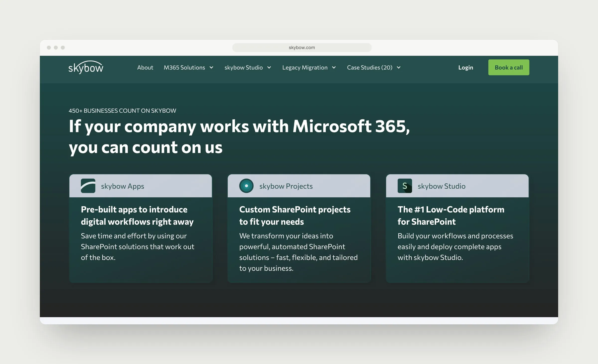598x364 pixels.
Task: Click the skybow Projects card title
Action: (x=286, y=186)
